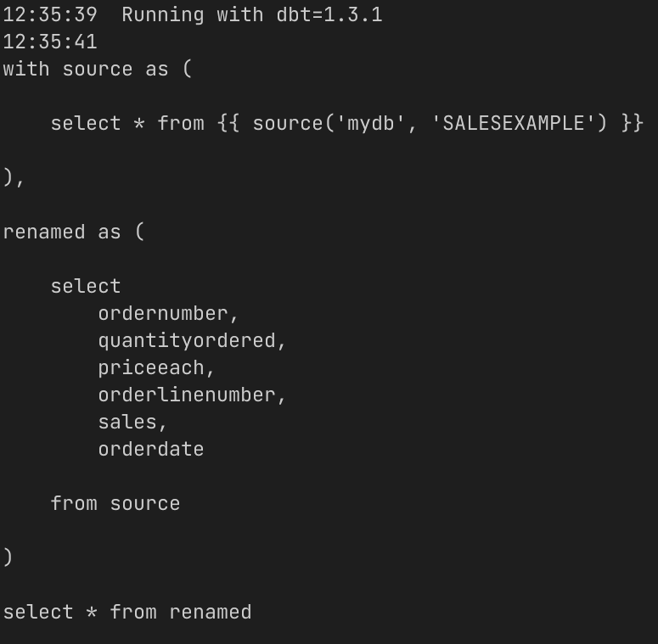This screenshot has height=644, width=658.
Task: Click the "from source" line
Action: (x=115, y=504)
